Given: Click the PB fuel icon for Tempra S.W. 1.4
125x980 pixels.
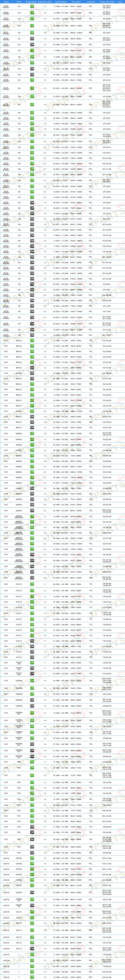Looking at the screenshot, I should (32, 713).
